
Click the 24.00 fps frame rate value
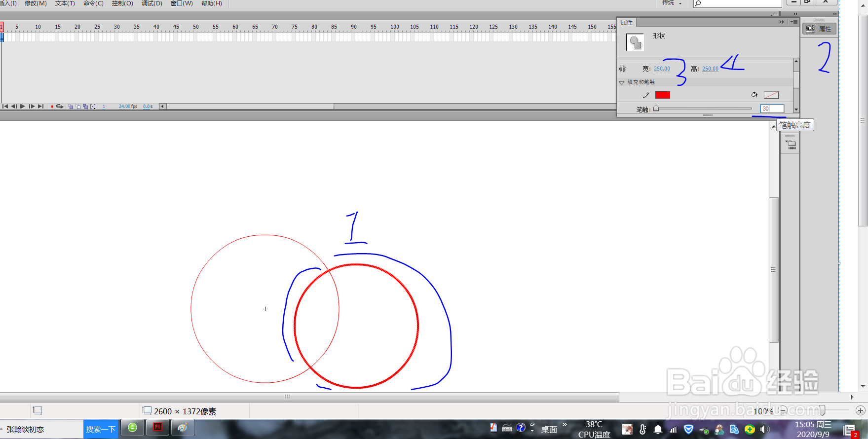(124, 107)
